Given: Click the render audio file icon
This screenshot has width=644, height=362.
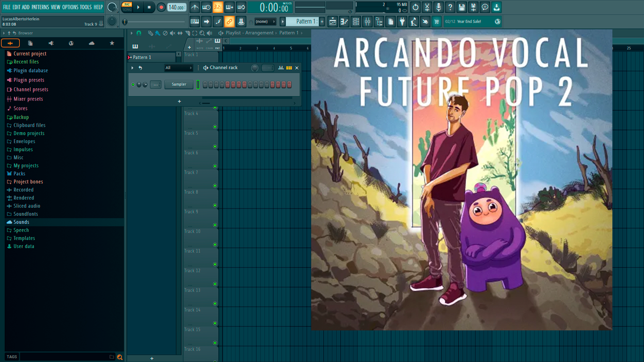Looking at the screenshot, I should [473, 7].
